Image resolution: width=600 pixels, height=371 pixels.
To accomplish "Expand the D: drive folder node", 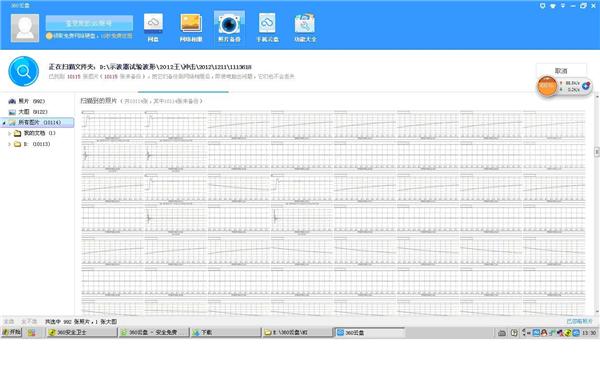I will (10, 144).
